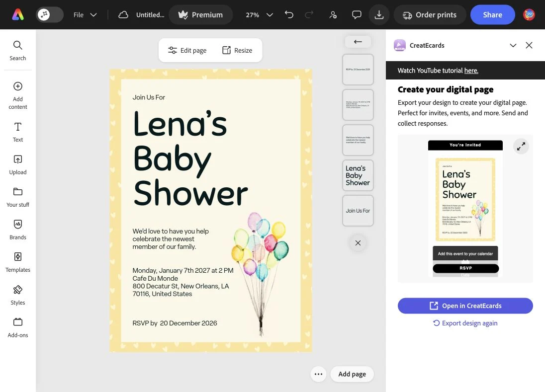Select the Cafe Du Monde address text block
Viewport: 545px width, 392px height.
(183, 282)
